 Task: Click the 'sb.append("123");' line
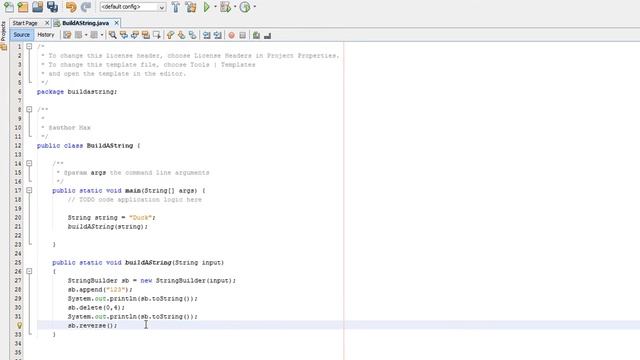[100, 289]
